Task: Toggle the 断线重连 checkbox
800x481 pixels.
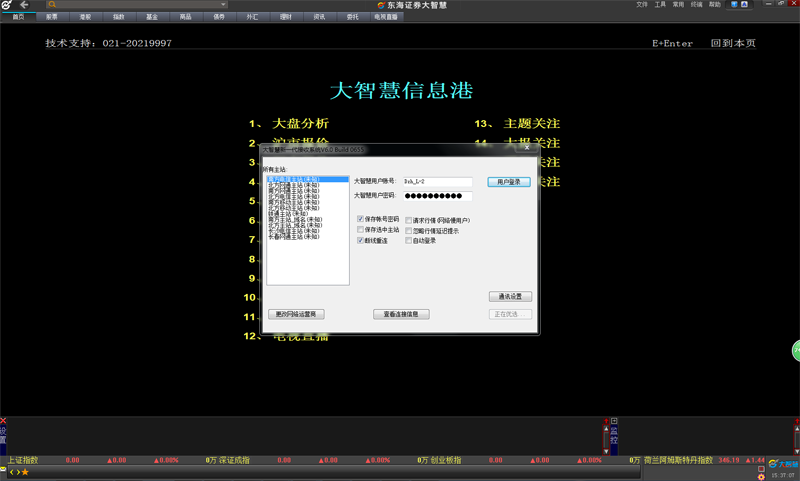Action: pyautogui.click(x=361, y=241)
